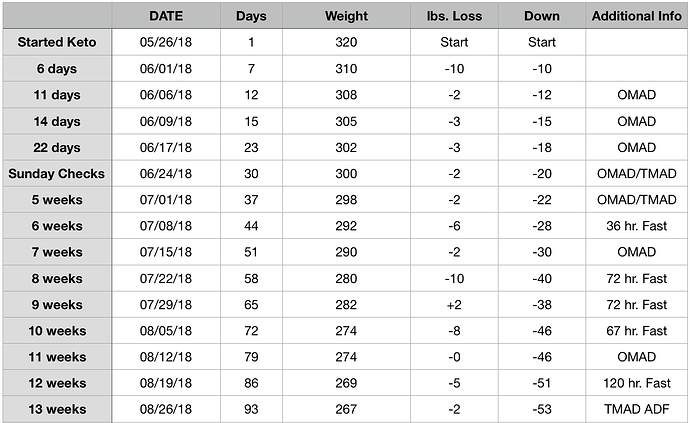The height and width of the screenshot is (423, 690).
Task: Select the 8 weeks row header
Action: point(57,279)
